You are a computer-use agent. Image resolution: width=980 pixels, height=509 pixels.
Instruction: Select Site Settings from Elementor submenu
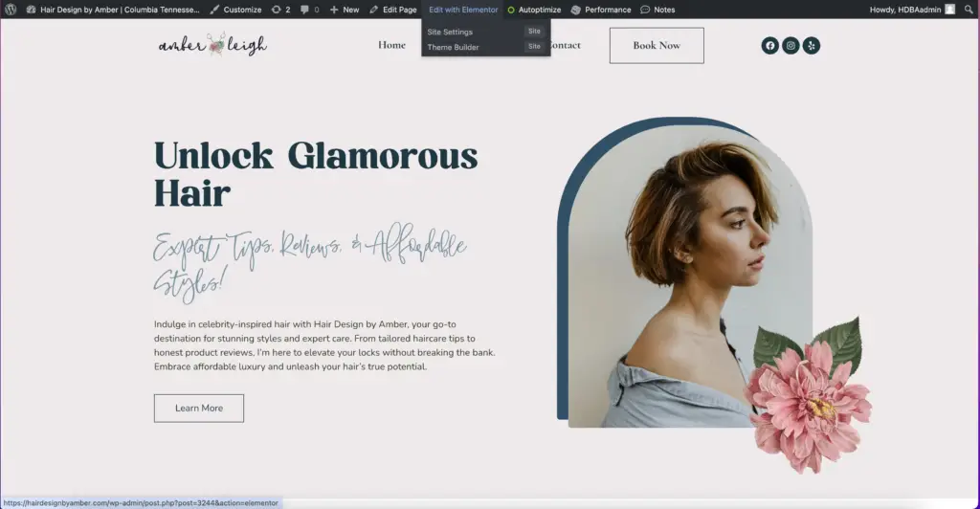coord(450,32)
